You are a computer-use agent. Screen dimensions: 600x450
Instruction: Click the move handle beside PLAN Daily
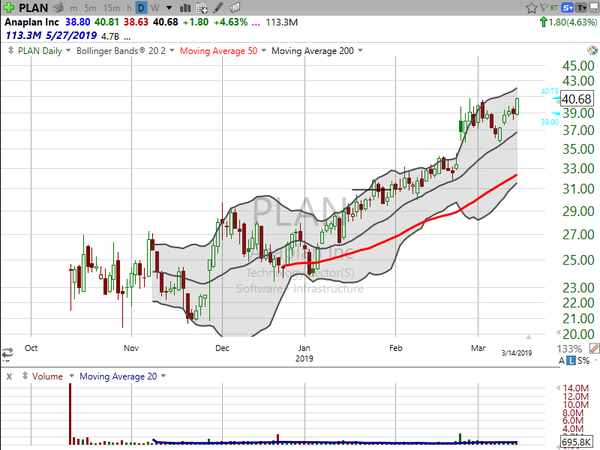coord(11,50)
